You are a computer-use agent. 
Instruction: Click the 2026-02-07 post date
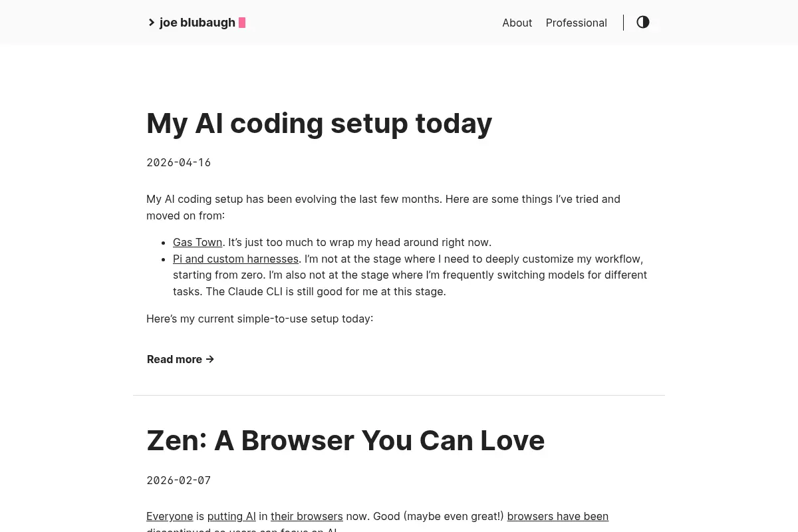pos(178,480)
